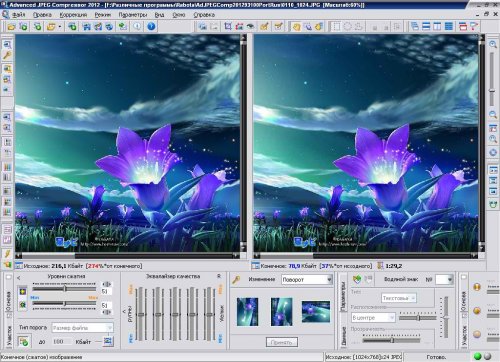Image resolution: width=500 pixels, height=362 pixels.
Task: Click the first equalizer quality slider
Action: [x=141, y=313]
